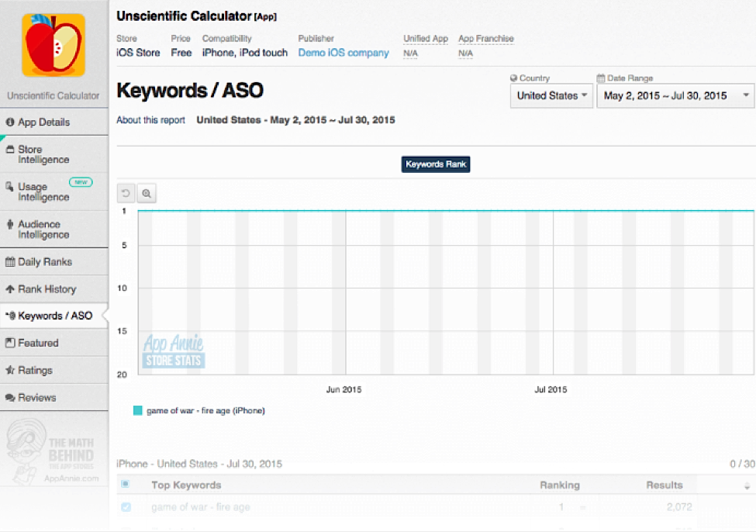756x532 pixels.
Task: Click the game of war legend color swatch
Action: 137,410
